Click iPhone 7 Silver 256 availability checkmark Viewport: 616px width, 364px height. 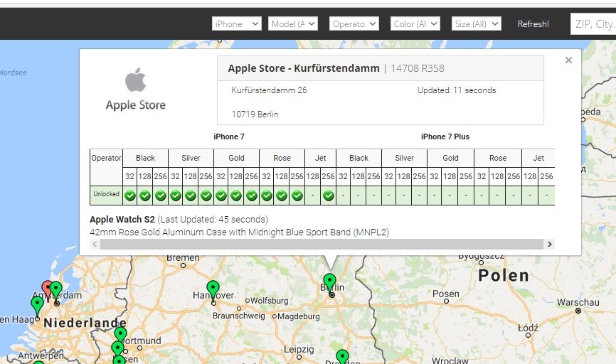tap(206, 196)
